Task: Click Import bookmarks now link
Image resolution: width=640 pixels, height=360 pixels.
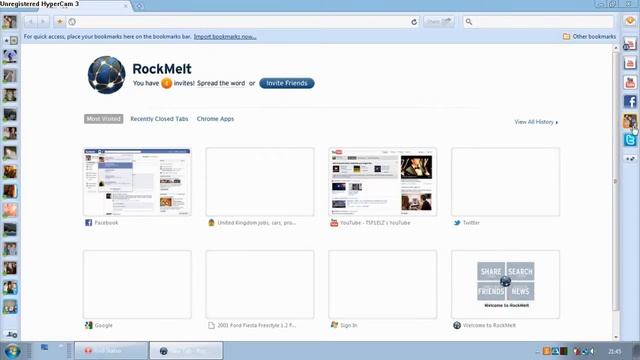Action: [225, 37]
